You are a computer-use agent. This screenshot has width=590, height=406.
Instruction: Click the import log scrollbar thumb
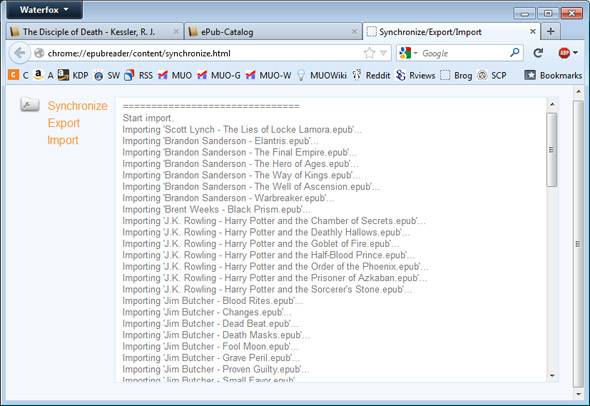[552, 149]
